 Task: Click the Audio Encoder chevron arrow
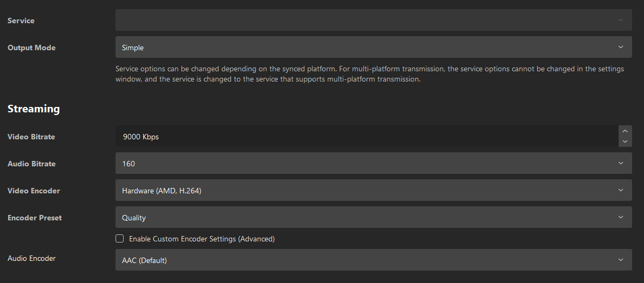621,260
